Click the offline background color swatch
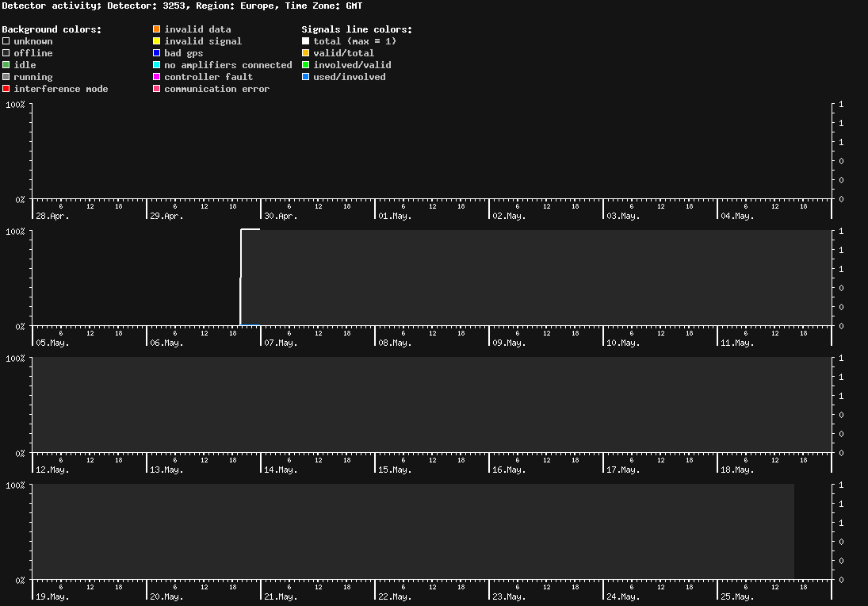Screen dimensions: 868x606 coord(6,53)
